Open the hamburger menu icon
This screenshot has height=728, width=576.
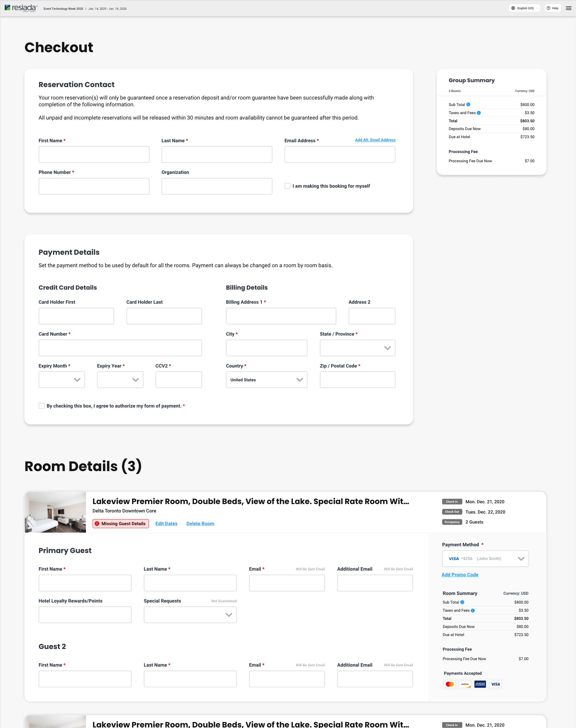[568, 8]
